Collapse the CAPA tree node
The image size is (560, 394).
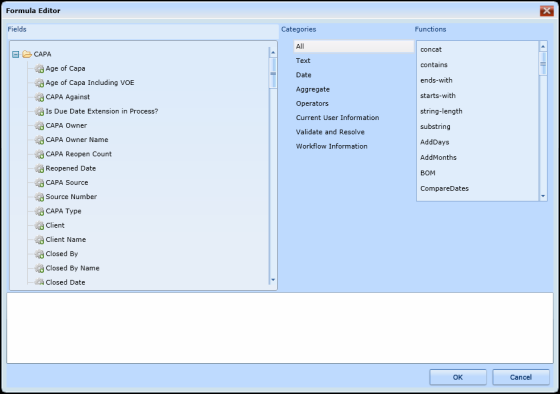(x=15, y=54)
